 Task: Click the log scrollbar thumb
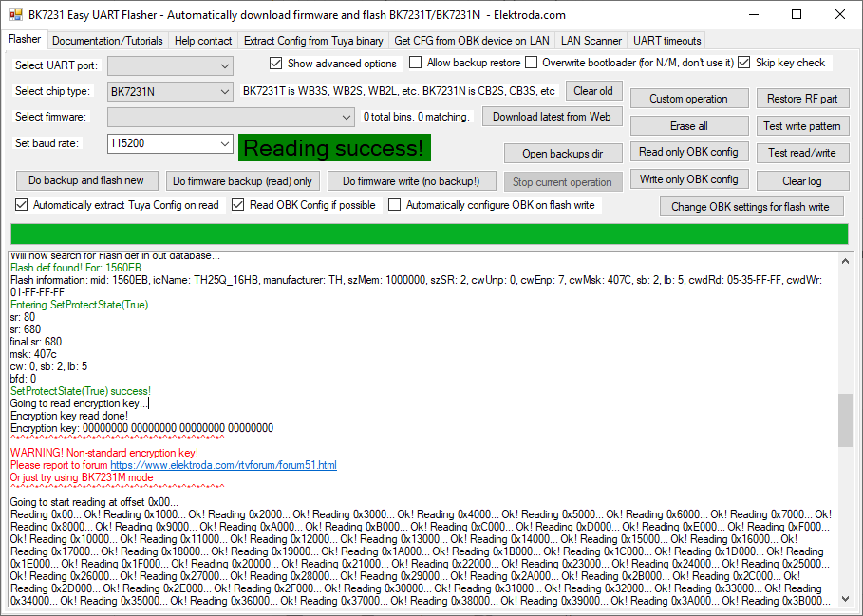pos(845,420)
